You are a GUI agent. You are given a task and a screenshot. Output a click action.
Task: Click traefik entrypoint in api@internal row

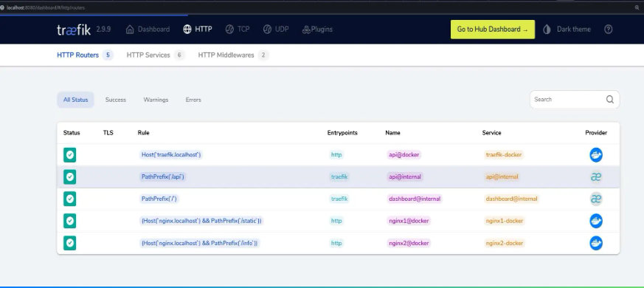click(x=339, y=177)
